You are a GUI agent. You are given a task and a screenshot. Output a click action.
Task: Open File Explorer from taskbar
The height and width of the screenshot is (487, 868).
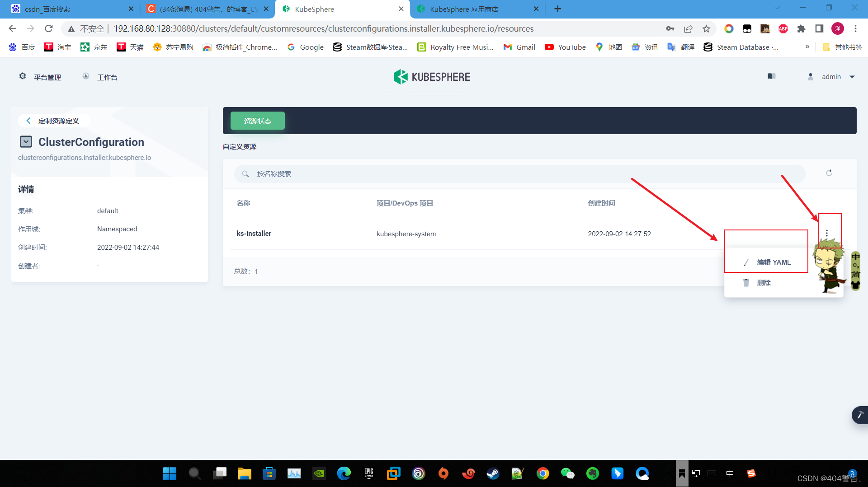[244, 473]
